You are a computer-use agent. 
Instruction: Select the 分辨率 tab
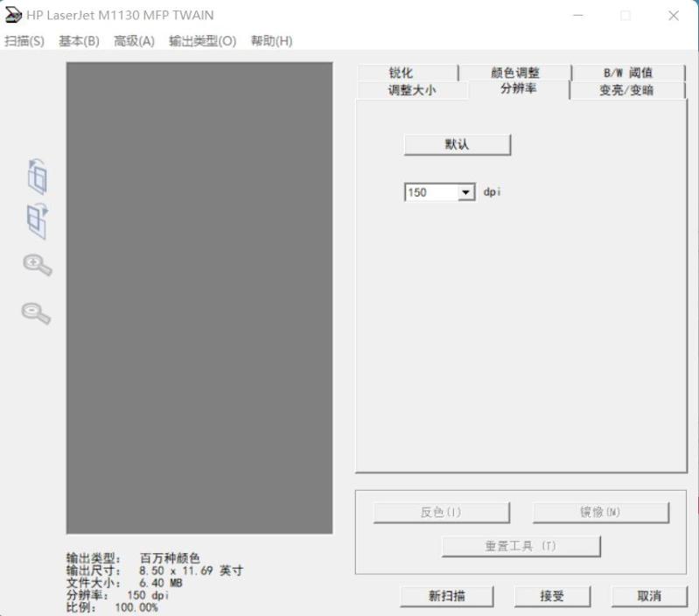pyautogui.click(x=519, y=88)
